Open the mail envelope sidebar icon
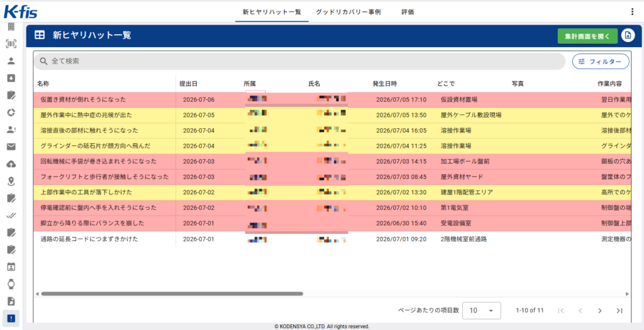This screenshot has height=330, width=644. pos(11,146)
